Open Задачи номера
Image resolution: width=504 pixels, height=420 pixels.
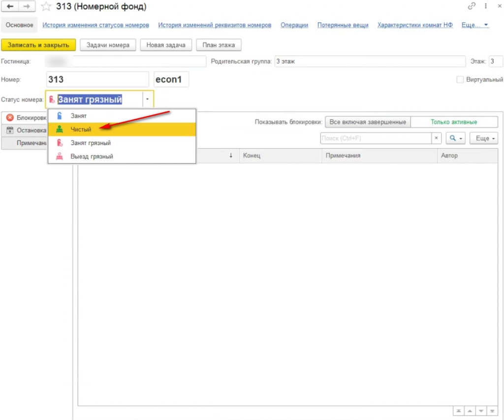click(108, 45)
